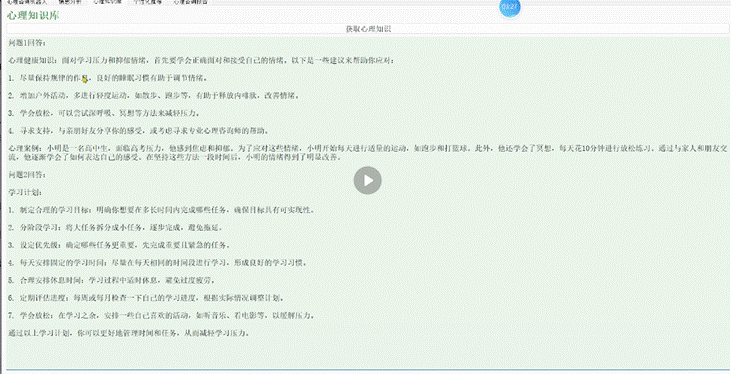
Task: Click tip 1 about 规律的作息
Action: coord(108,78)
